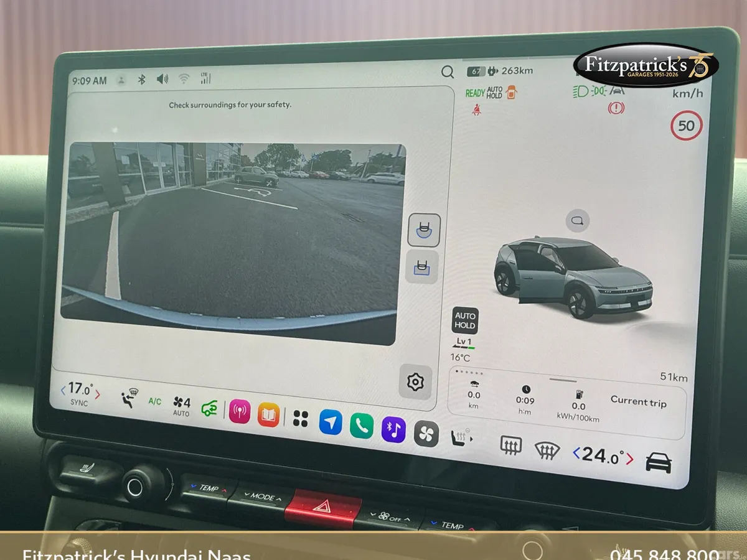This screenshot has height=560, width=747.
Task: Tap the volume speaker icon
Action: pos(162,78)
